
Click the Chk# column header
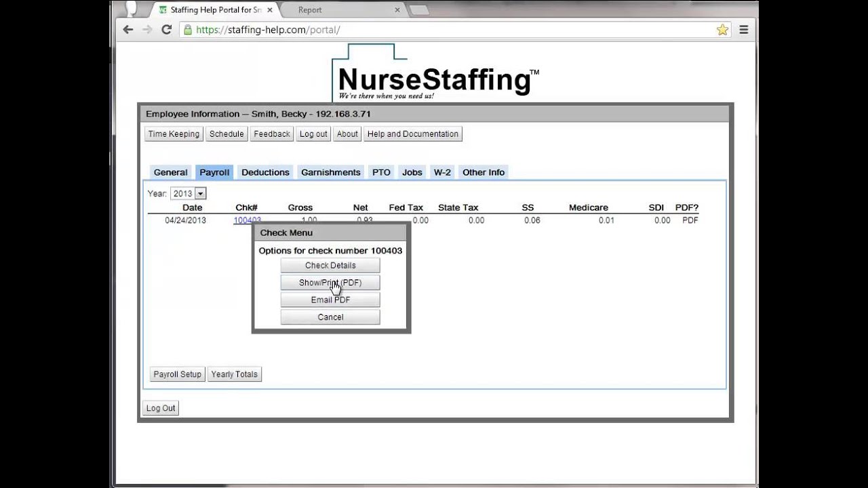[x=246, y=207]
